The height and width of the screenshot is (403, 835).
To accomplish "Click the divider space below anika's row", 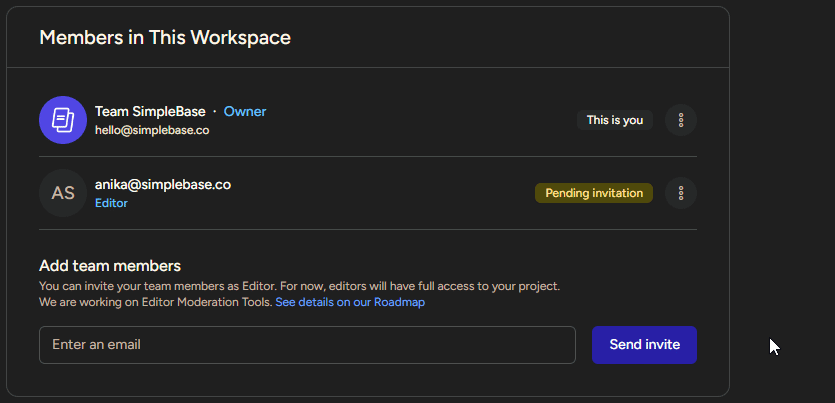I will 367,229.
